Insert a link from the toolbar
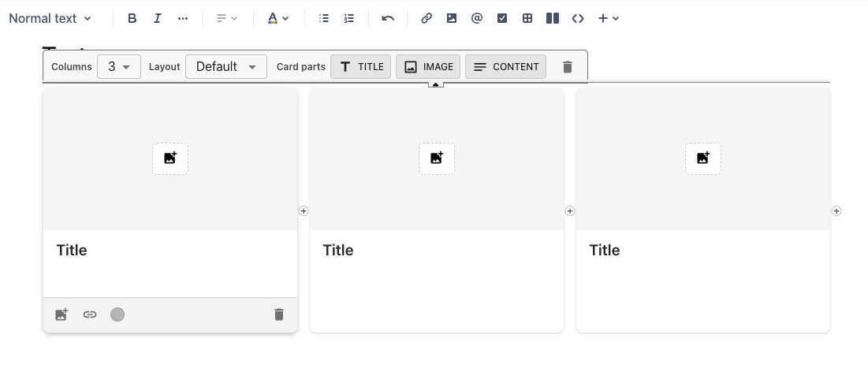This screenshot has width=868, height=387. [427, 18]
